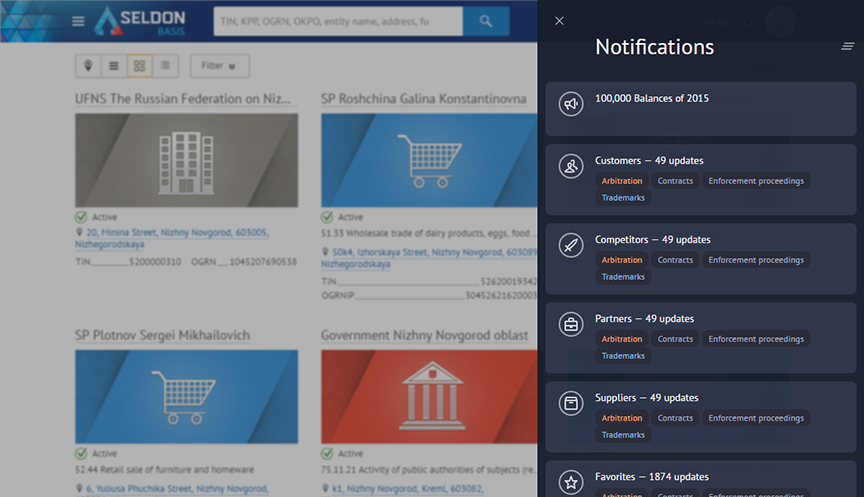
Task: Select Arbitration tag under Competitors
Action: [x=622, y=260]
